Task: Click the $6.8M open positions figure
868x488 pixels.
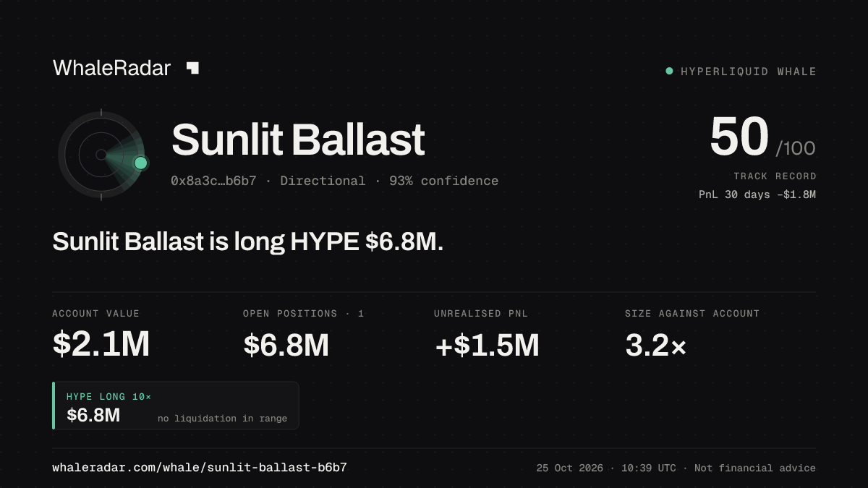Action: (286, 345)
